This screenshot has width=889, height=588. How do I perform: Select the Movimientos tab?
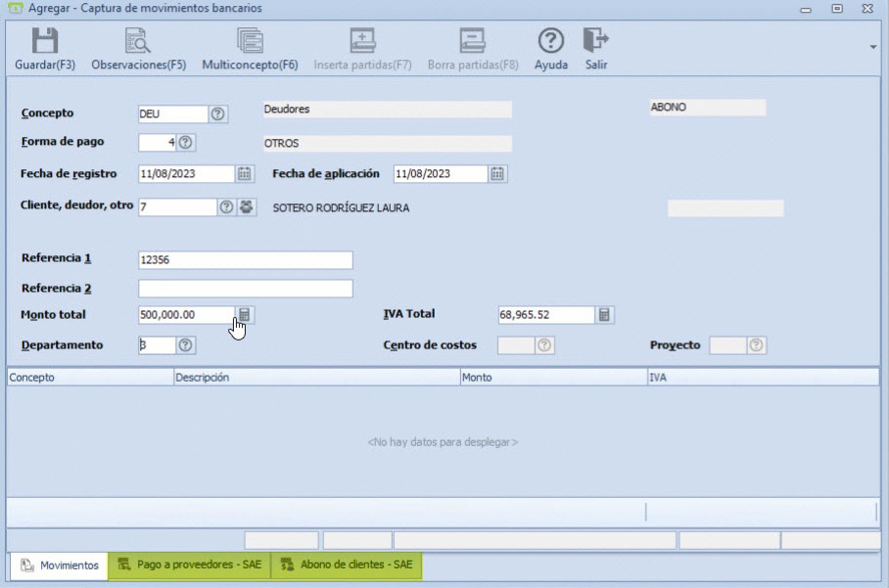[59, 565]
